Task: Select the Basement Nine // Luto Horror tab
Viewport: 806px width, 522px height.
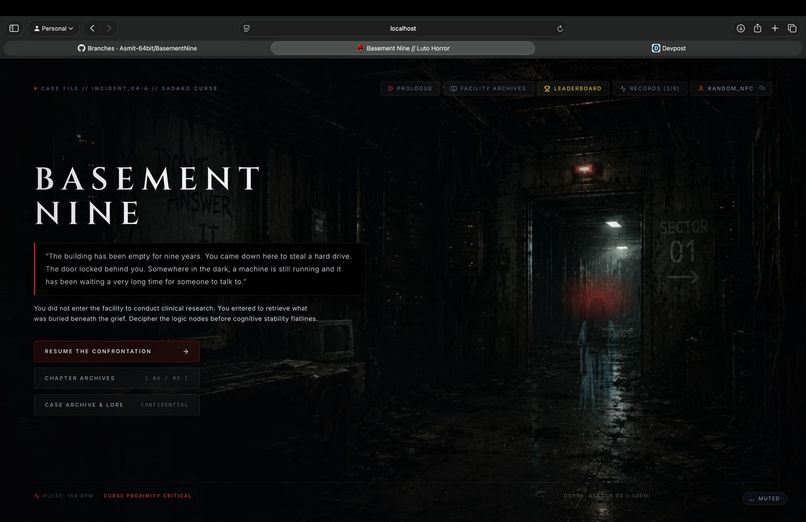Action: tap(403, 48)
